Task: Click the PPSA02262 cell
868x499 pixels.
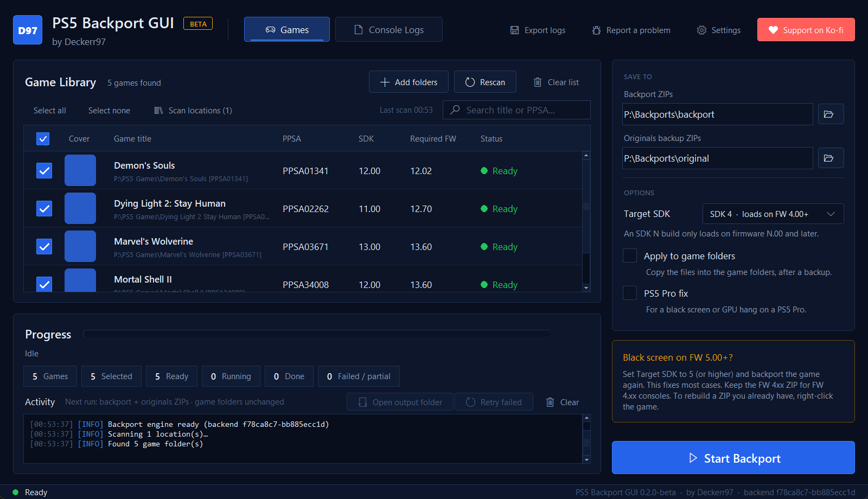Action: pyautogui.click(x=305, y=209)
